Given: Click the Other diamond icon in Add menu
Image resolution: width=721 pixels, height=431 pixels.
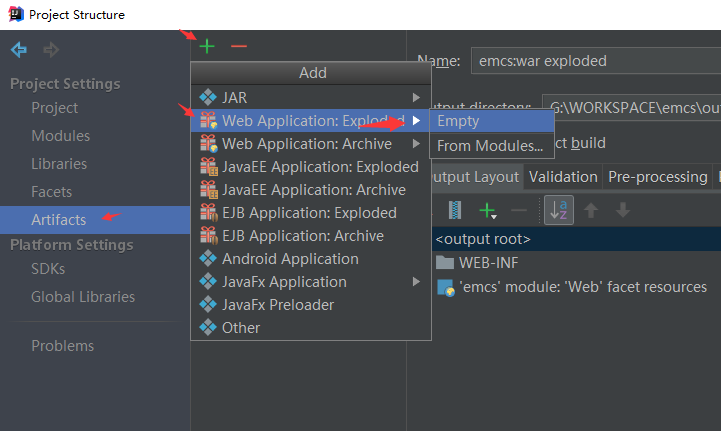Looking at the screenshot, I should click(208, 327).
